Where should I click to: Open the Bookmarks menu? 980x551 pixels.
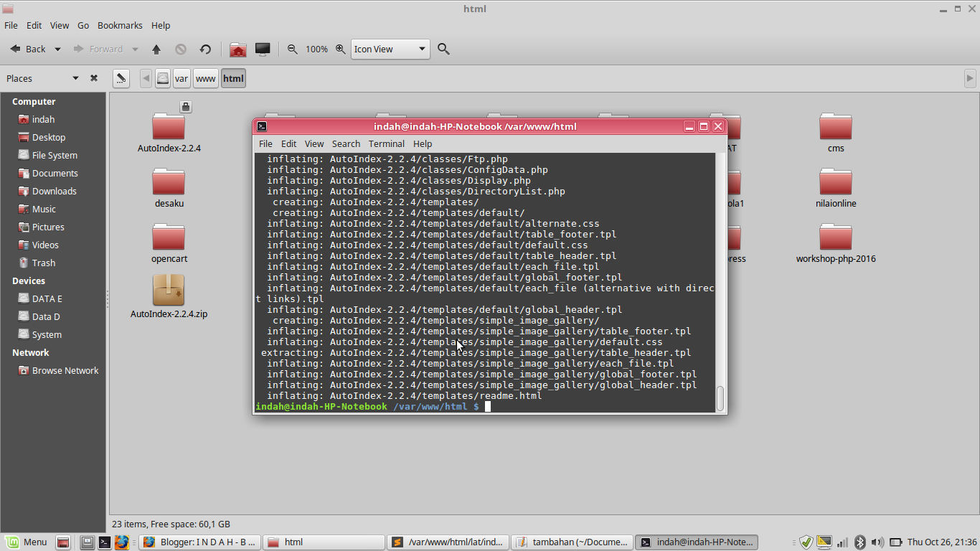point(120,25)
